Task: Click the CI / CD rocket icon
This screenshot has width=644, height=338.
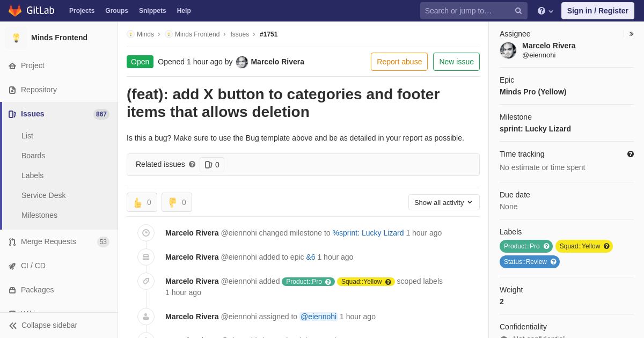Action: 12,266
